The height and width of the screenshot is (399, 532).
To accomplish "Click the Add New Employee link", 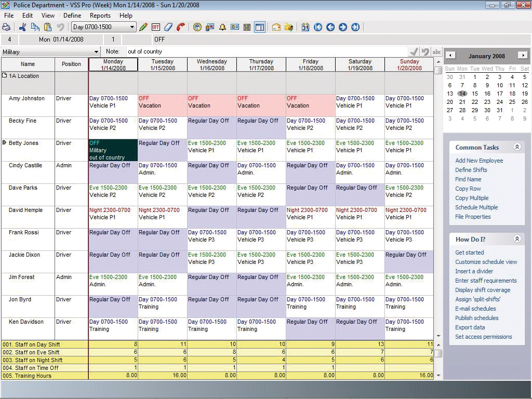I will (x=478, y=161).
